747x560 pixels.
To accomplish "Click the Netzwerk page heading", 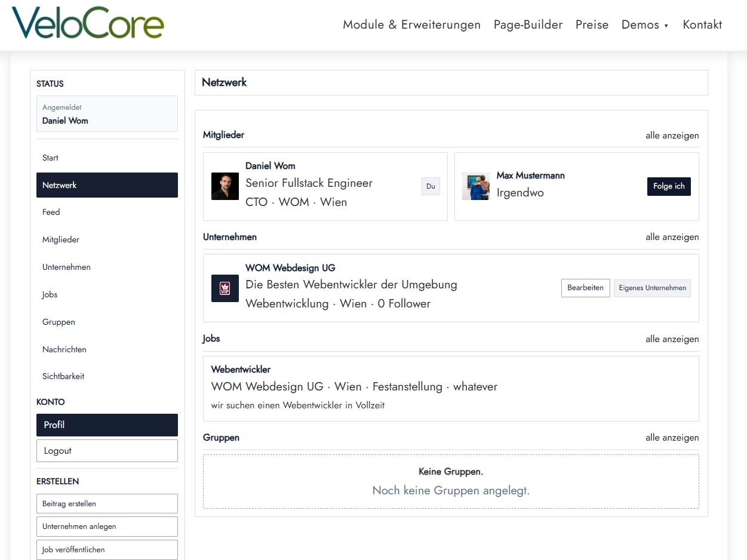I will (x=225, y=82).
